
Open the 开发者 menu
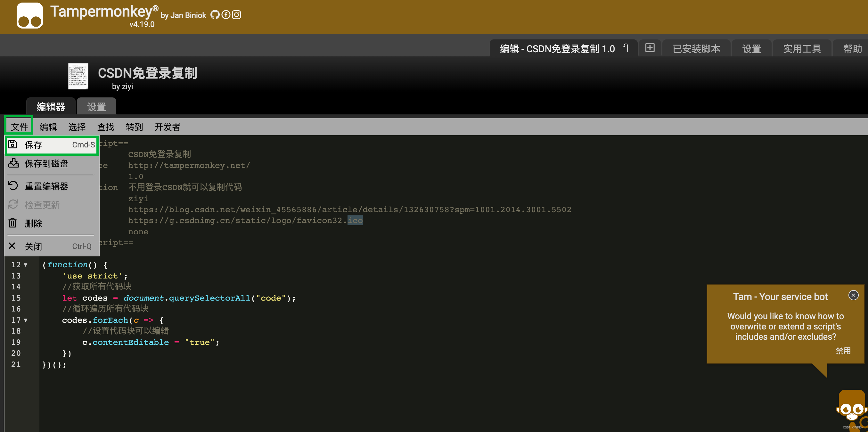click(168, 127)
